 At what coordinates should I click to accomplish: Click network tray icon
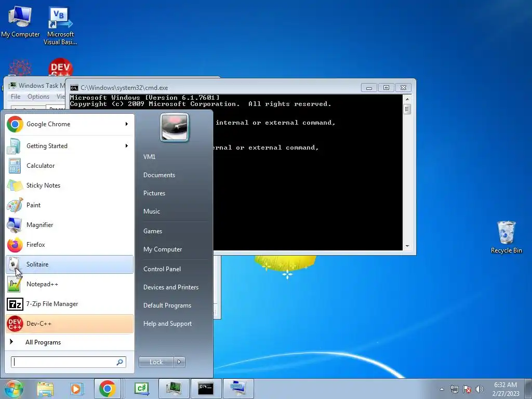(454, 389)
